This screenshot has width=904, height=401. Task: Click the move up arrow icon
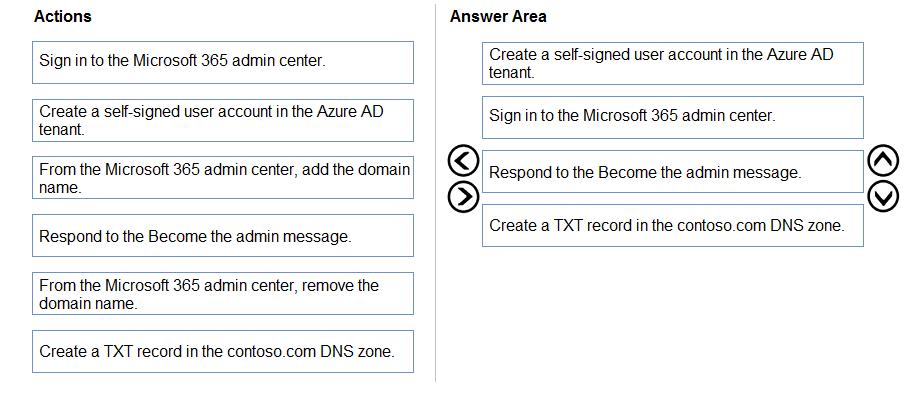(x=883, y=160)
